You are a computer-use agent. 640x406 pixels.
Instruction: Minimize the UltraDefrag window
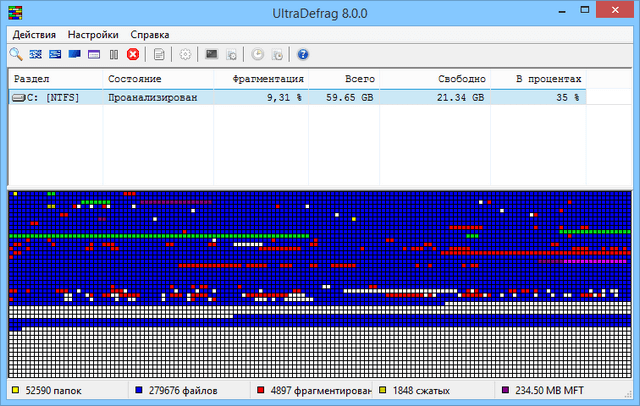coord(562,10)
